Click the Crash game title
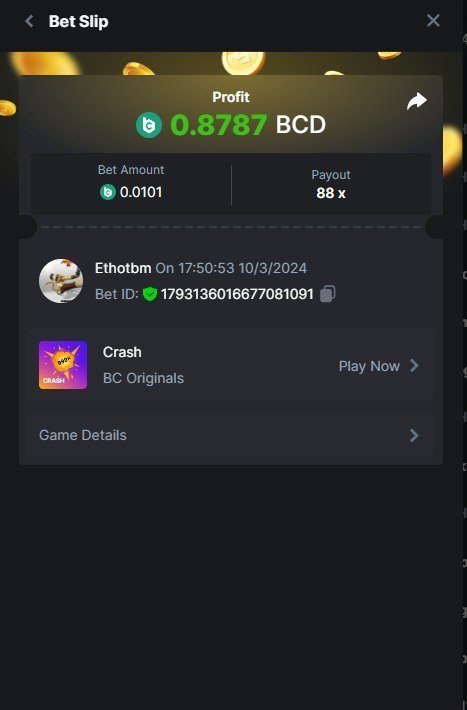 coord(122,352)
